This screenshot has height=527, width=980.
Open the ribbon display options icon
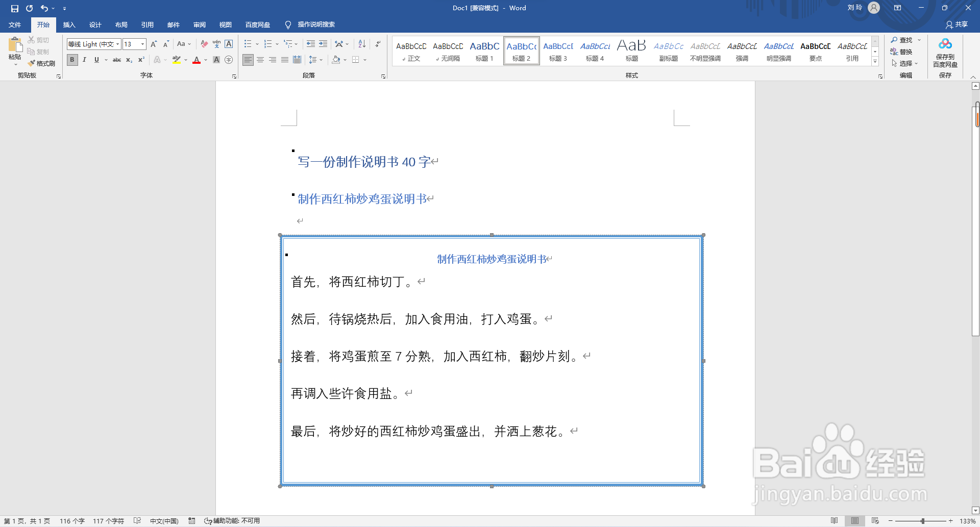(x=897, y=8)
